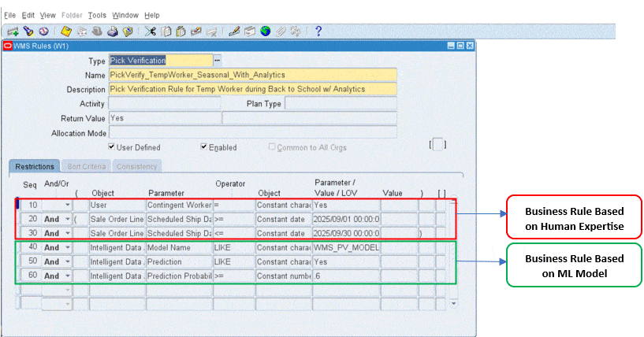
Task: Select the Seq '40' number cell
Action: coord(32,247)
